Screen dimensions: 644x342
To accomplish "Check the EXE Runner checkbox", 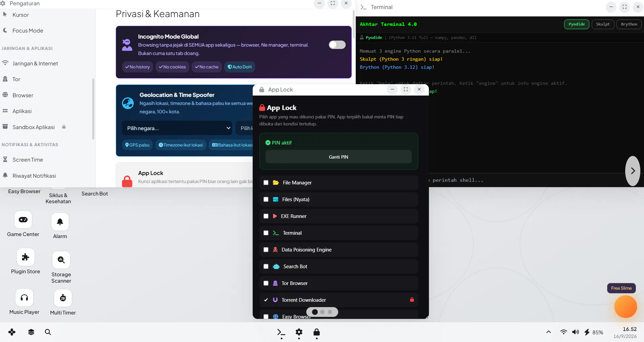I will tap(266, 216).
